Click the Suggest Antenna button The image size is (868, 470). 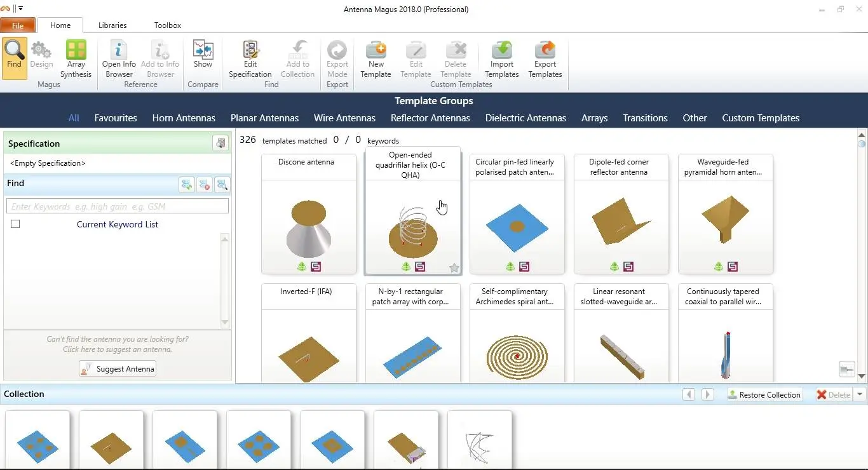(118, 369)
